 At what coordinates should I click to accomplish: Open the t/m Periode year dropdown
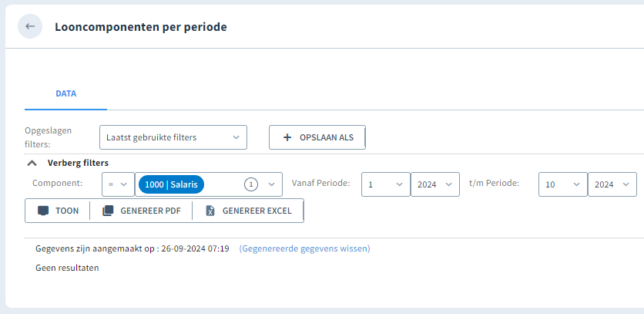click(x=612, y=184)
